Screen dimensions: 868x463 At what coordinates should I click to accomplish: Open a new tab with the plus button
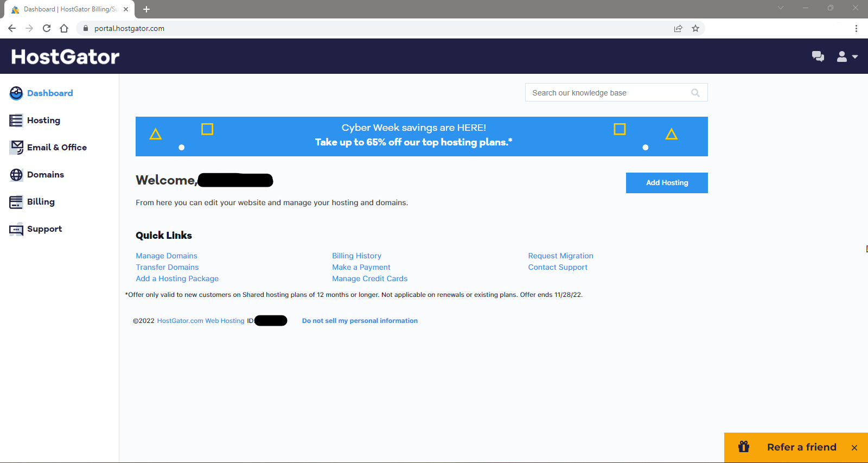(146, 9)
